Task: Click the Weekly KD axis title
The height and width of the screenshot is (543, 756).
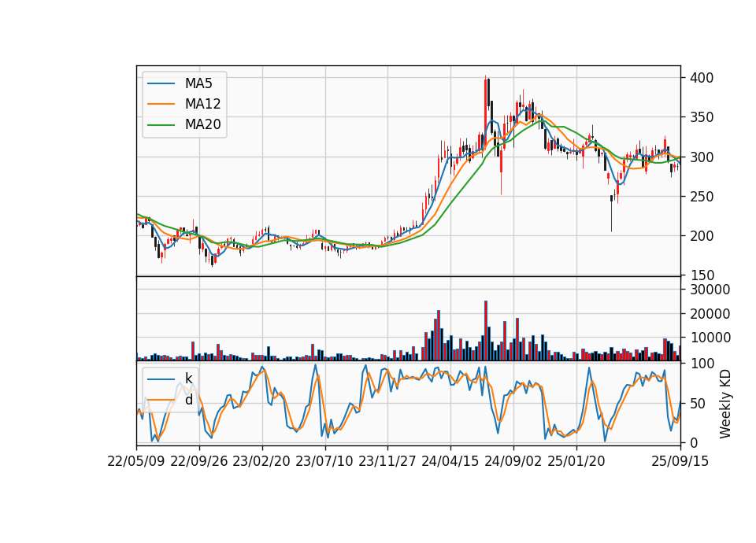Action: coord(724,404)
